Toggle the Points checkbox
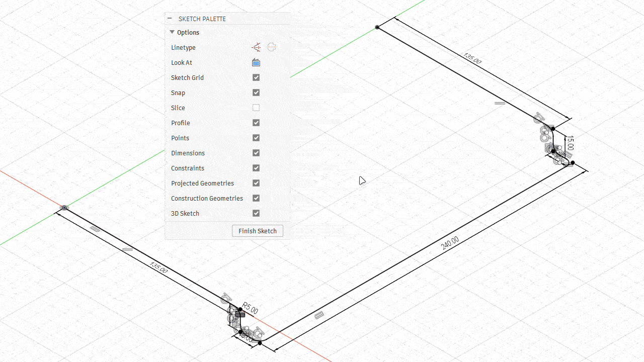Image resolution: width=644 pixels, height=362 pixels. click(x=256, y=138)
